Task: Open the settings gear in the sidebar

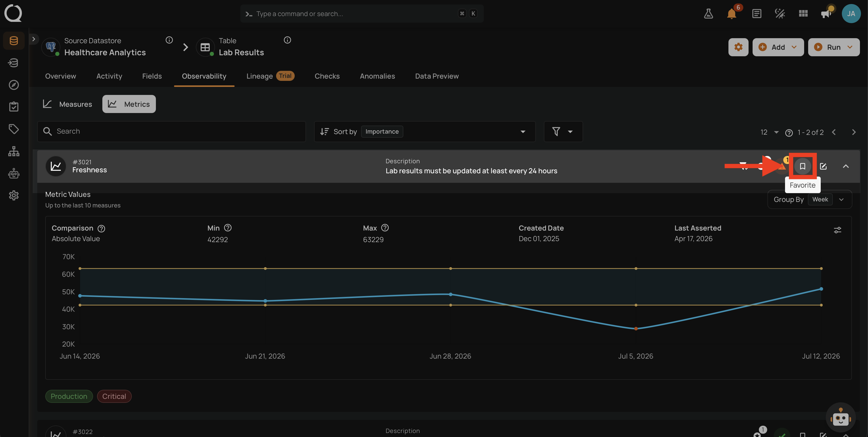Action: point(14,195)
